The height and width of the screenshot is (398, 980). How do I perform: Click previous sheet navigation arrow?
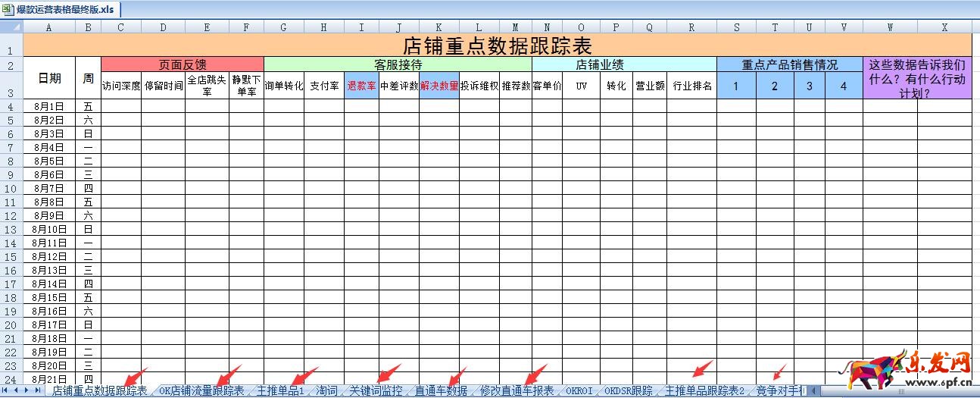[17, 390]
